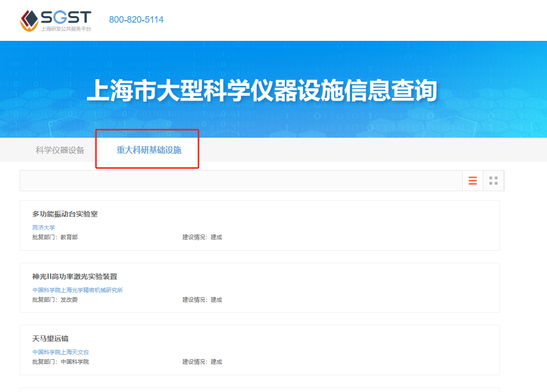
Task: Click the 上海市大型科学仪器设施信息查询 banner title
Action: (262, 91)
